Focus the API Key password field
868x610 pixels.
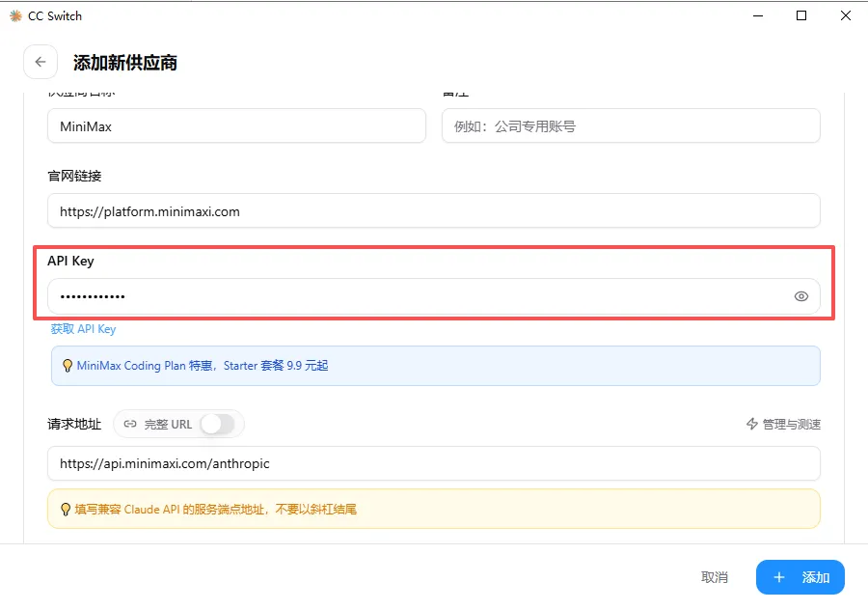click(433, 296)
